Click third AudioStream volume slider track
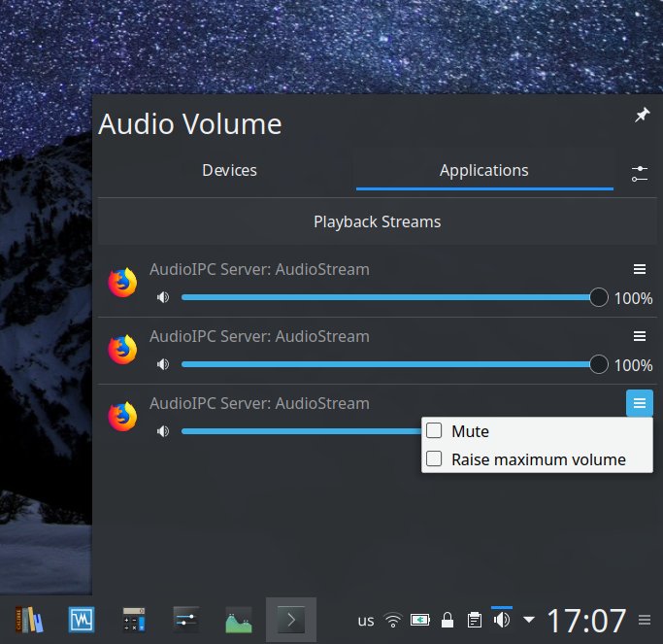Image resolution: width=663 pixels, height=644 pixels. [x=301, y=431]
